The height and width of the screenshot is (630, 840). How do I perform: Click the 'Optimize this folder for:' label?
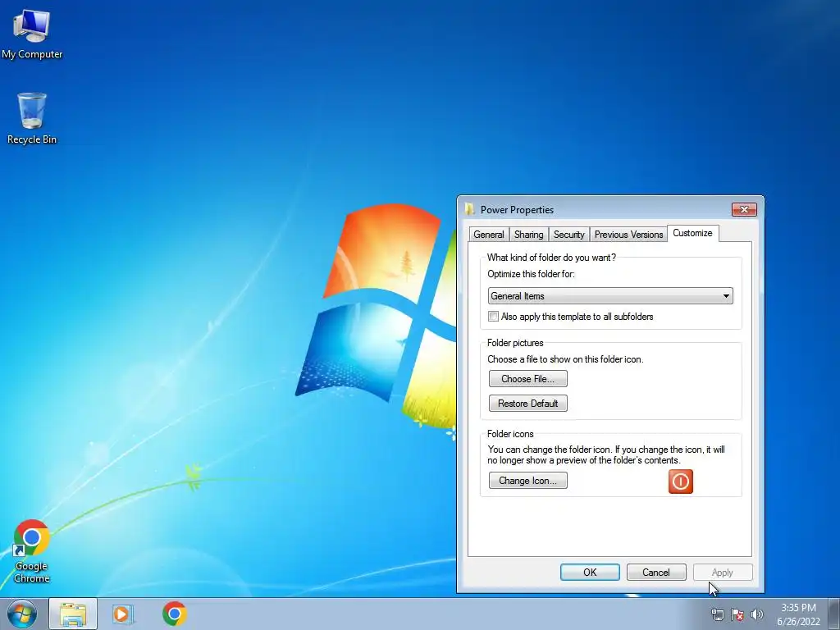click(x=531, y=274)
